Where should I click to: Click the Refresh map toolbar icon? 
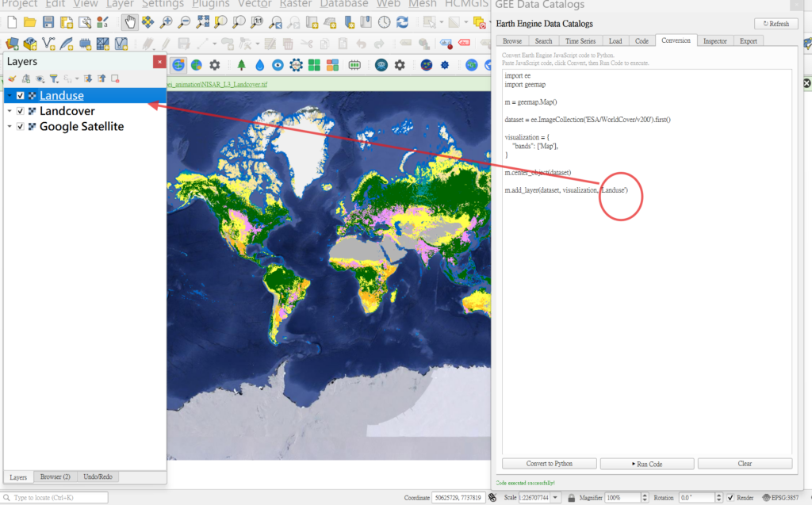pos(404,22)
